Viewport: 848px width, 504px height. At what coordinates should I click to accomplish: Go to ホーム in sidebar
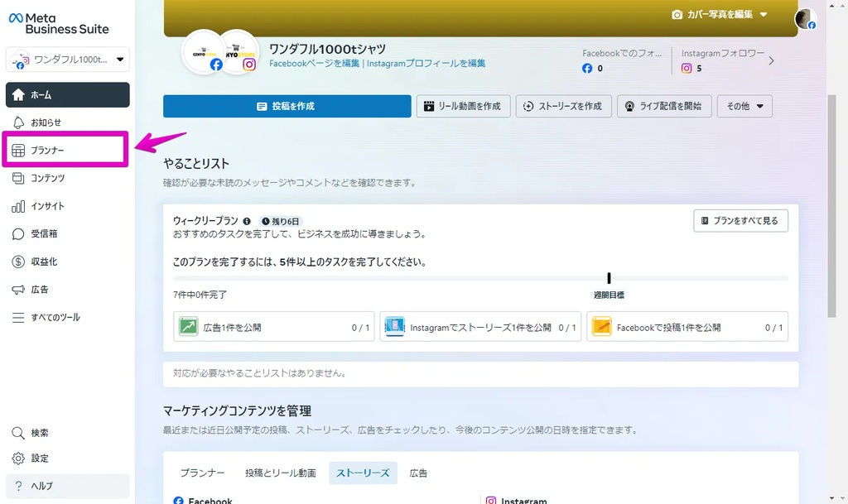(68, 95)
